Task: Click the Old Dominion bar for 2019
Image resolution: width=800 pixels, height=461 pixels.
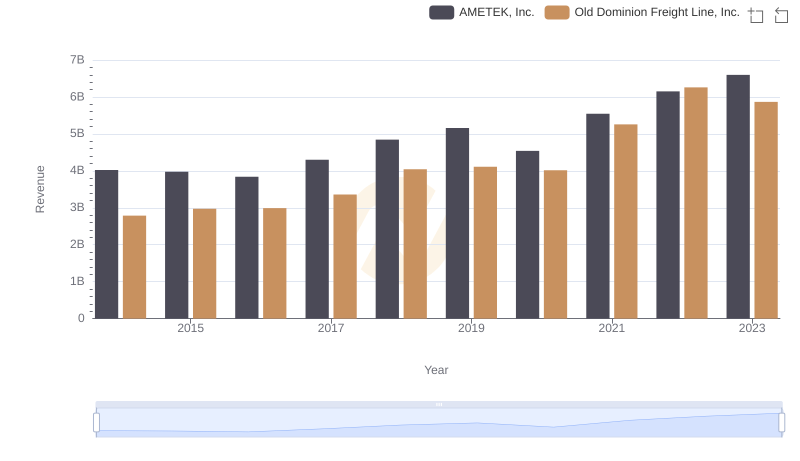Action: click(485, 243)
